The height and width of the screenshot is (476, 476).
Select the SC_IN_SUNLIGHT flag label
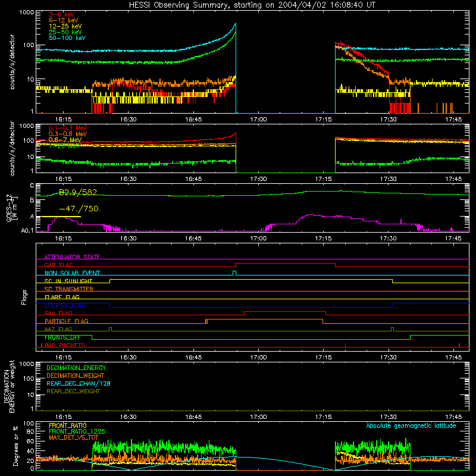tap(68, 281)
